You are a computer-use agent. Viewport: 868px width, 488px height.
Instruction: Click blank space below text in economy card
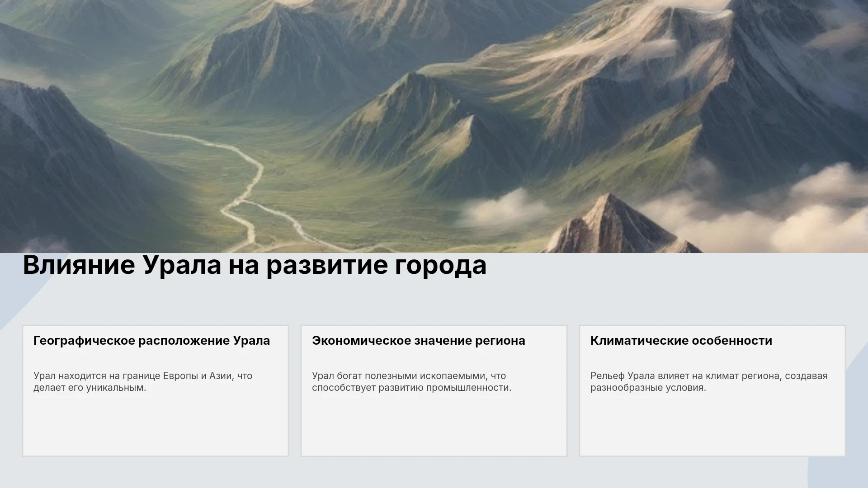pos(434,425)
